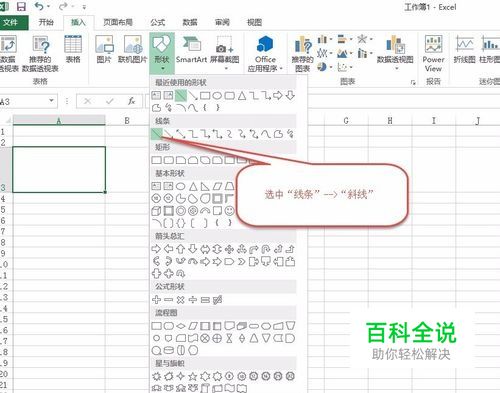This screenshot has height=393, width=500.
Task: Switch to the 数据 Data tab
Action: 190,22
